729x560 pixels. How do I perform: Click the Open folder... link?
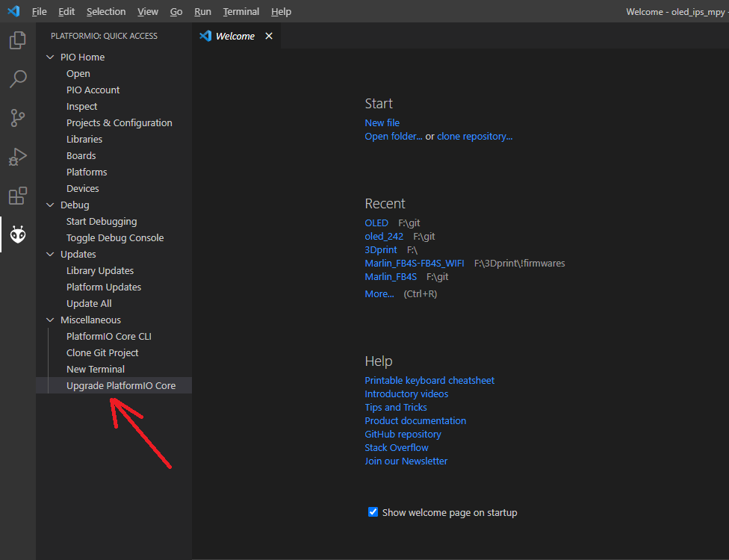pyautogui.click(x=394, y=136)
